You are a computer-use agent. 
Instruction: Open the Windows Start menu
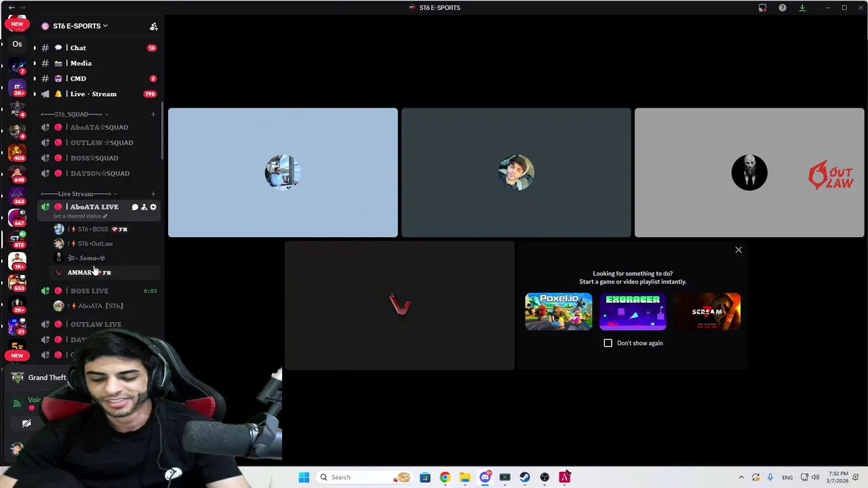pos(304,477)
